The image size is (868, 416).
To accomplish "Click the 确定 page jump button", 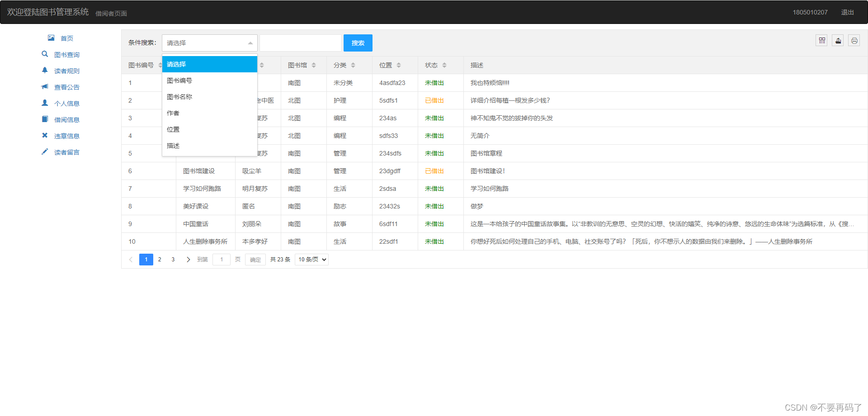I will (255, 260).
